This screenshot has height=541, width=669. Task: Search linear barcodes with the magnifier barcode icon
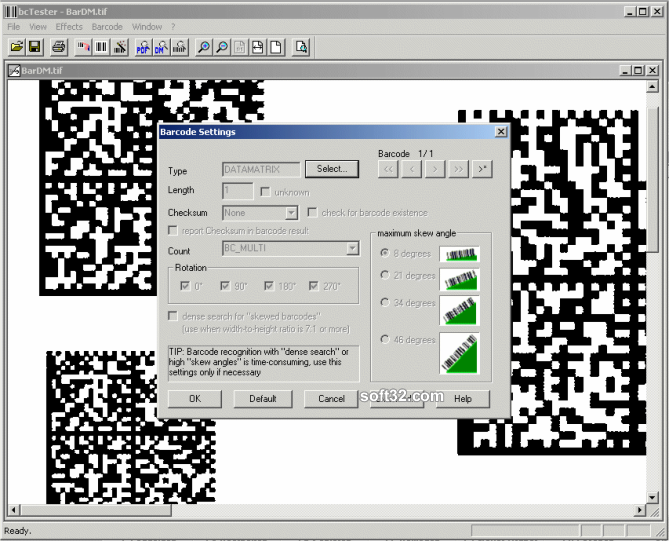[180, 47]
